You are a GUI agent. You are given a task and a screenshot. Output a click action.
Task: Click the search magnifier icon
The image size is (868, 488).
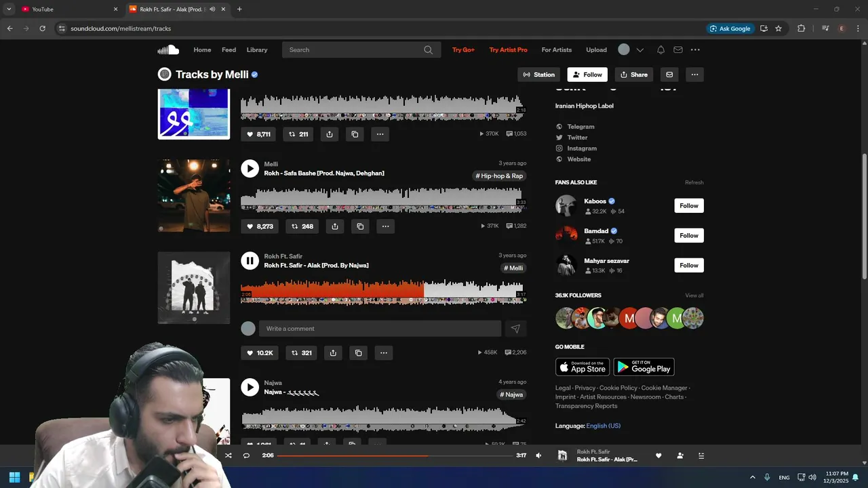point(428,49)
